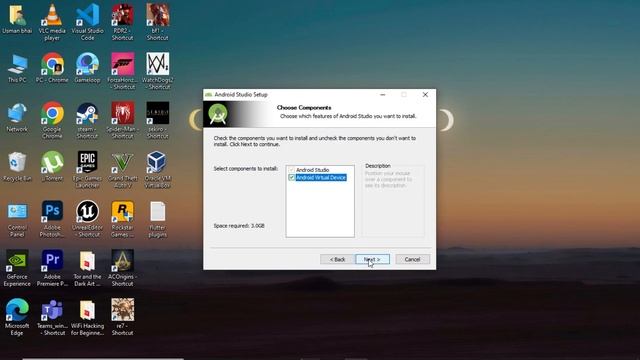Launch Microsoft Edge desktop icon
Image resolution: width=640 pixels, height=360 pixels.
[x=17, y=310]
